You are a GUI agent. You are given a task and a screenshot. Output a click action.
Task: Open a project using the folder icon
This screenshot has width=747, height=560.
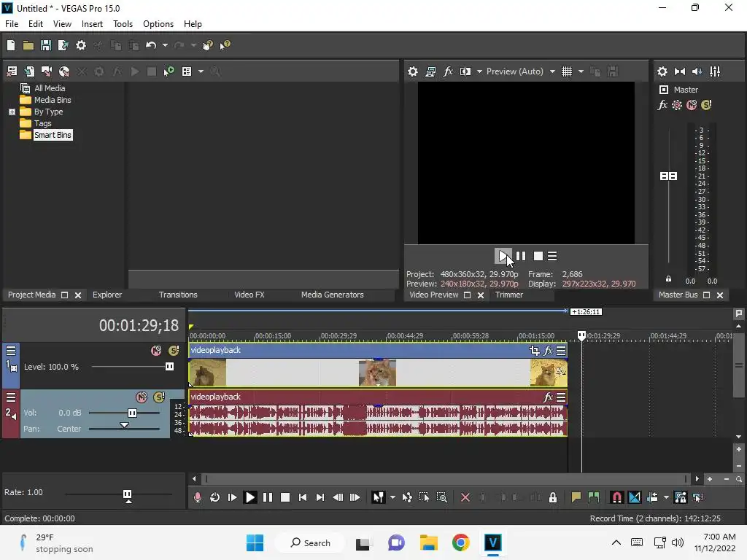coord(28,45)
